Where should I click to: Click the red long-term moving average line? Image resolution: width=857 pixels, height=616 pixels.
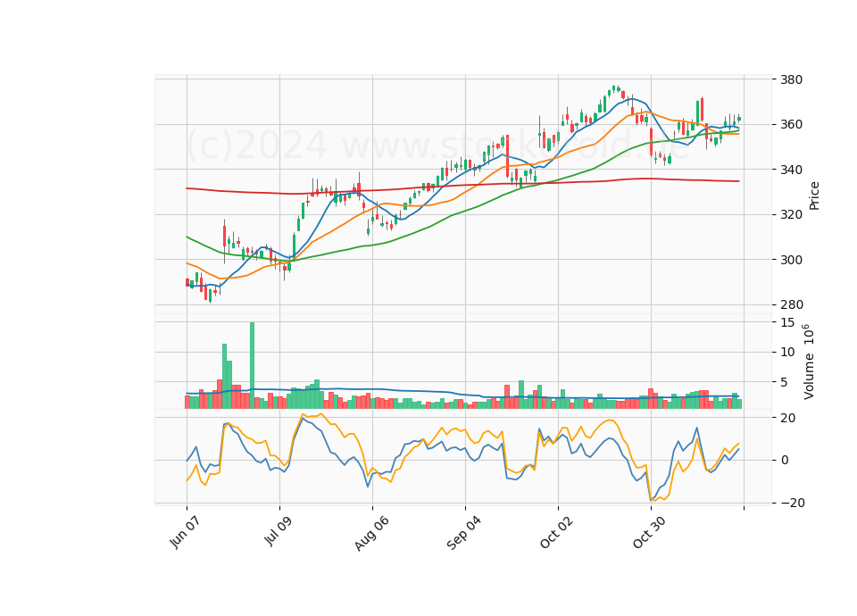[462, 186]
